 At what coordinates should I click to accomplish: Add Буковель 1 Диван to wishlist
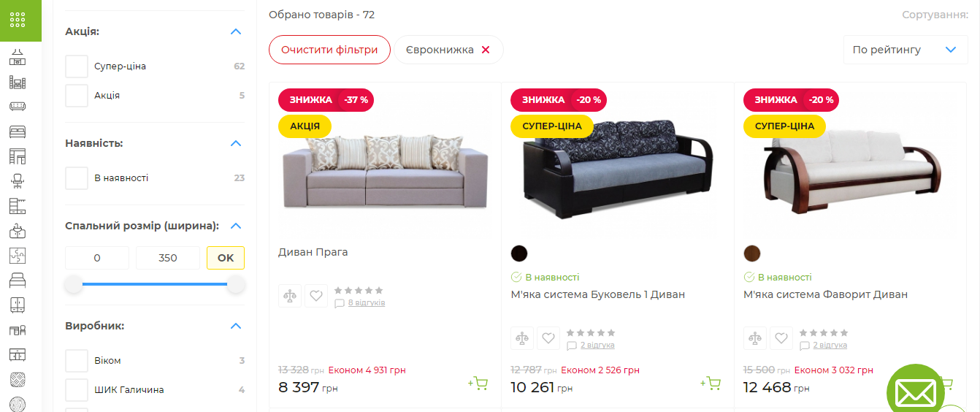click(x=548, y=338)
